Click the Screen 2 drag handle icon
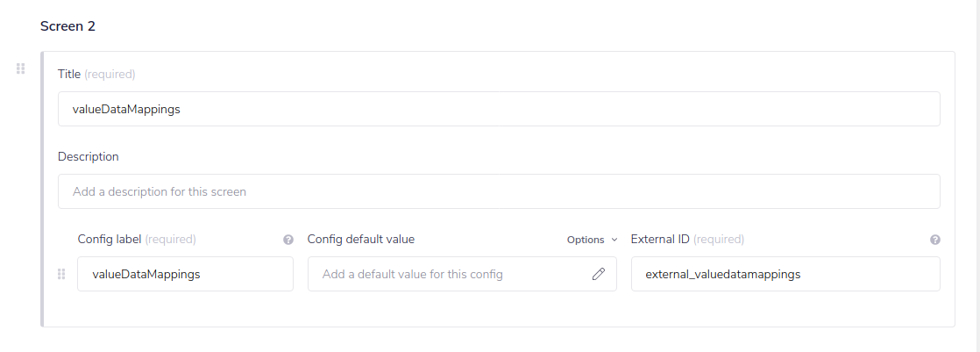This screenshot has width=980, height=352. click(20, 68)
